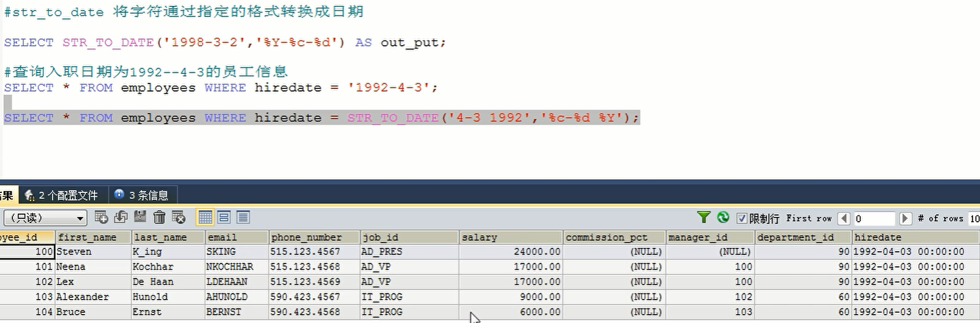This screenshot has height=323, width=980.
Task: Select the cell containing Alexander
Action: 93,296
